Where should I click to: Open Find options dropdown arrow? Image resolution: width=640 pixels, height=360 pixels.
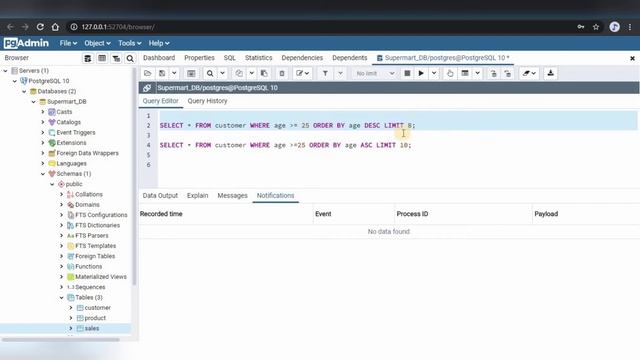pos(222,73)
